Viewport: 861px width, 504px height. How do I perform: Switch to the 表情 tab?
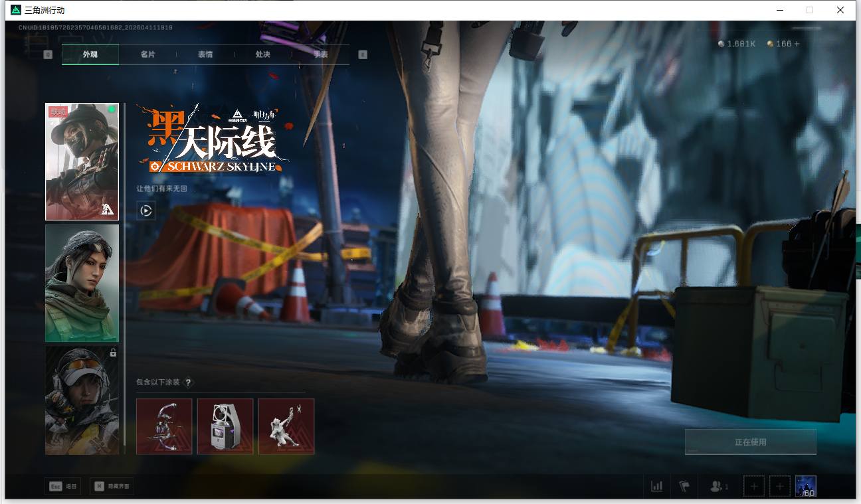(205, 54)
